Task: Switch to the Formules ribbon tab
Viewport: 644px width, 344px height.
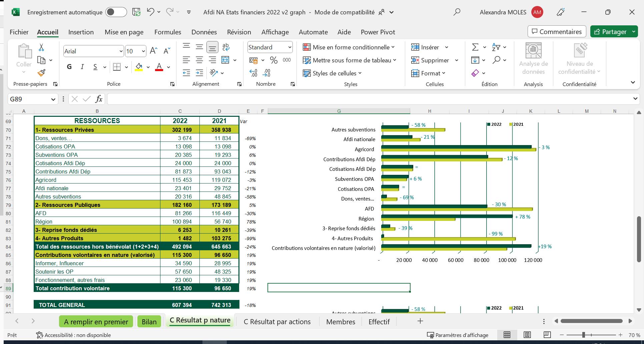Action: click(168, 32)
